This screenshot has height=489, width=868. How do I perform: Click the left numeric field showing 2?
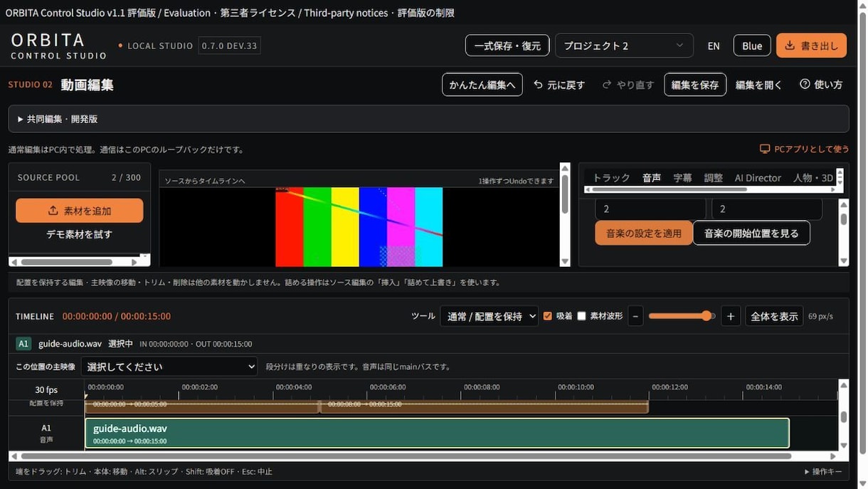click(650, 209)
